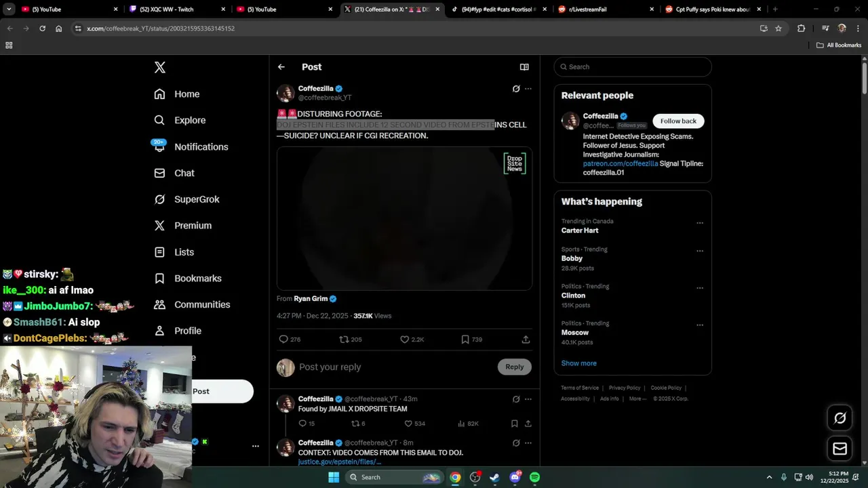Image resolution: width=868 pixels, height=488 pixels.
Task: Click Follow back for Coffeezilla
Action: coord(679,121)
